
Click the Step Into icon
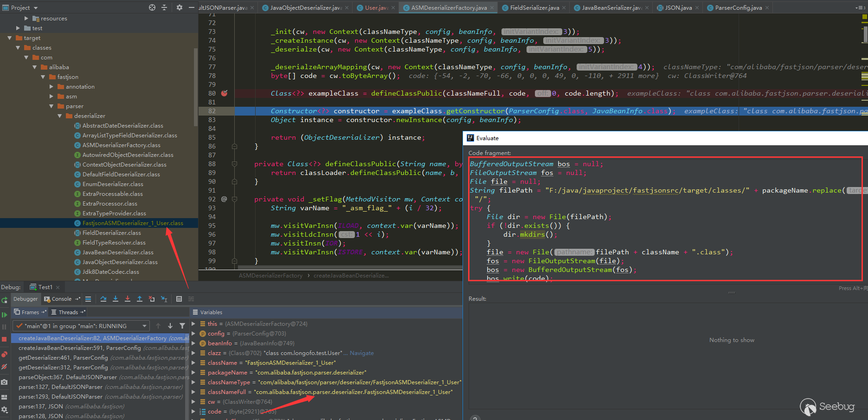(116, 299)
